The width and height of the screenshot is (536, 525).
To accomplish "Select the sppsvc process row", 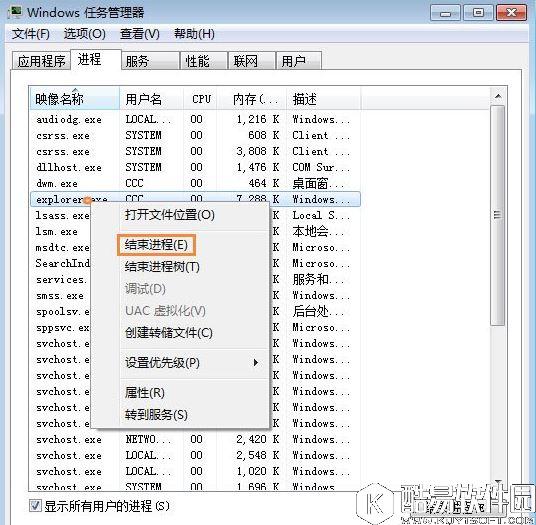I will click(x=62, y=327).
